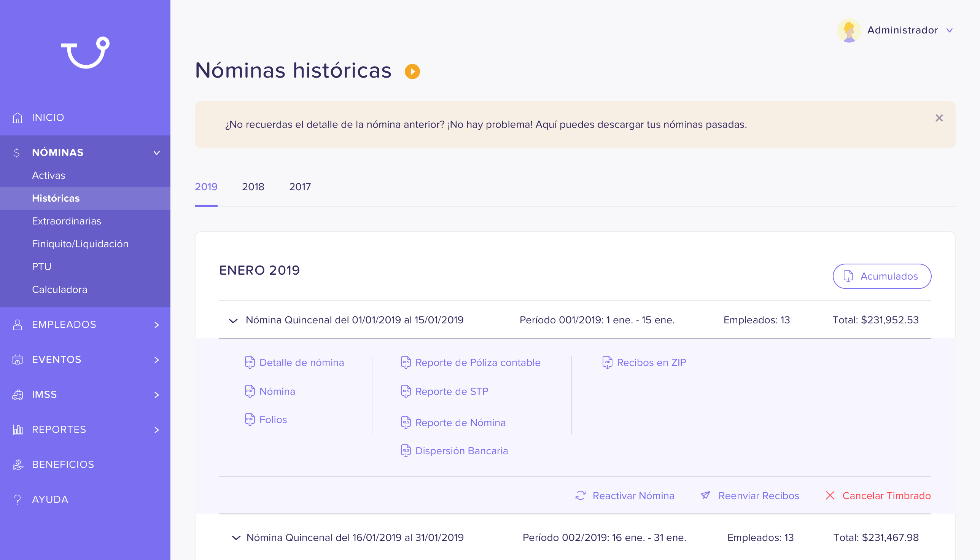Play the orange tutorial video button
The width and height of the screenshot is (980, 560).
[x=412, y=72]
